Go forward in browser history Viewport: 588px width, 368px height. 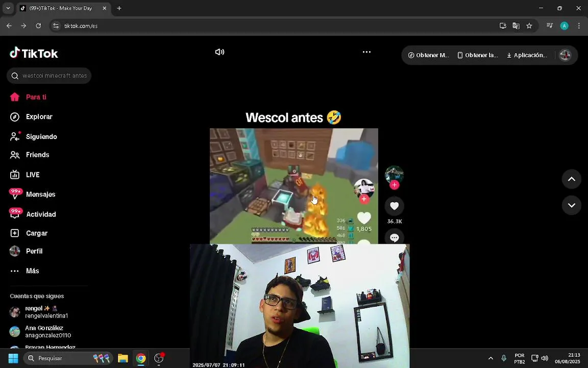[x=23, y=26]
